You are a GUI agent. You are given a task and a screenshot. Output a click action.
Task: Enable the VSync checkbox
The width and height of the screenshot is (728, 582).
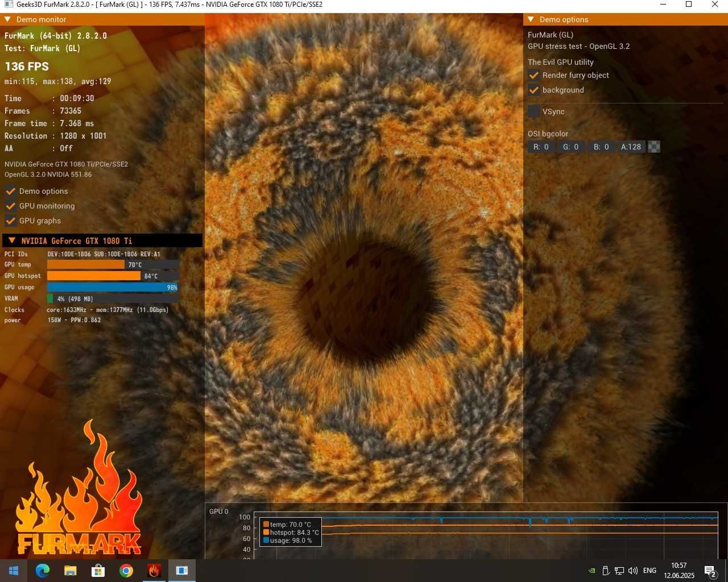[534, 111]
